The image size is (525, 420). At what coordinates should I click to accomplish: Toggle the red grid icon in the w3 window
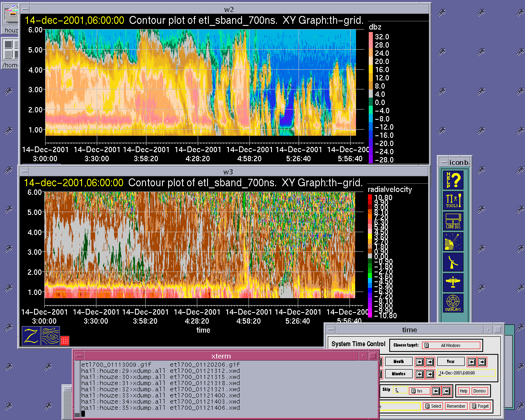[65, 340]
